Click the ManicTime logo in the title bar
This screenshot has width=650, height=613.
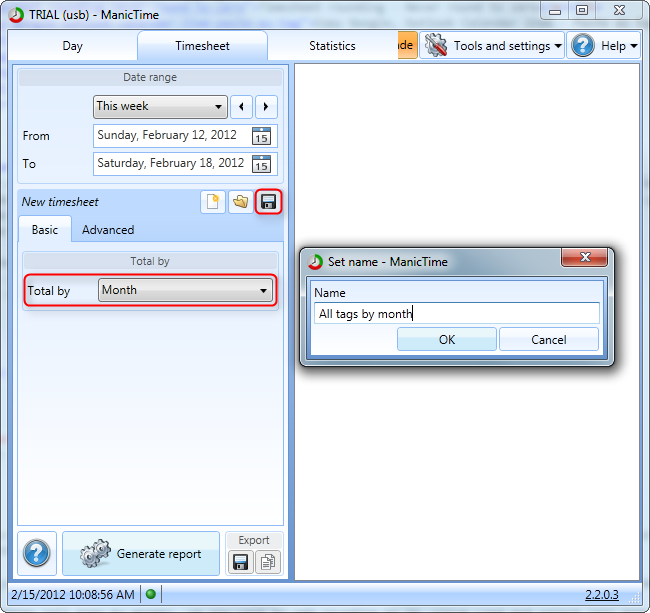[x=16, y=15]
